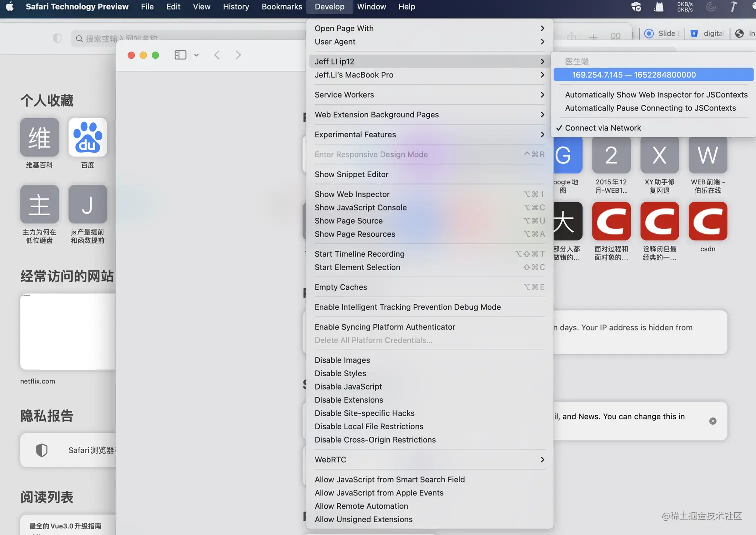
Task: Select 169.254.7.145 — 1652284800000 inspectable page
Action: [653, 75]
